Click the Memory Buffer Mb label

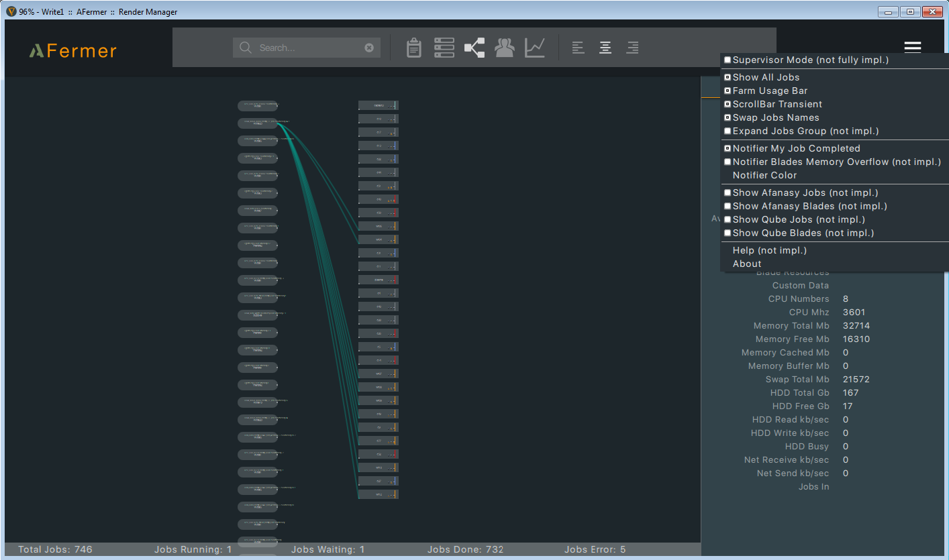[789, 366]
